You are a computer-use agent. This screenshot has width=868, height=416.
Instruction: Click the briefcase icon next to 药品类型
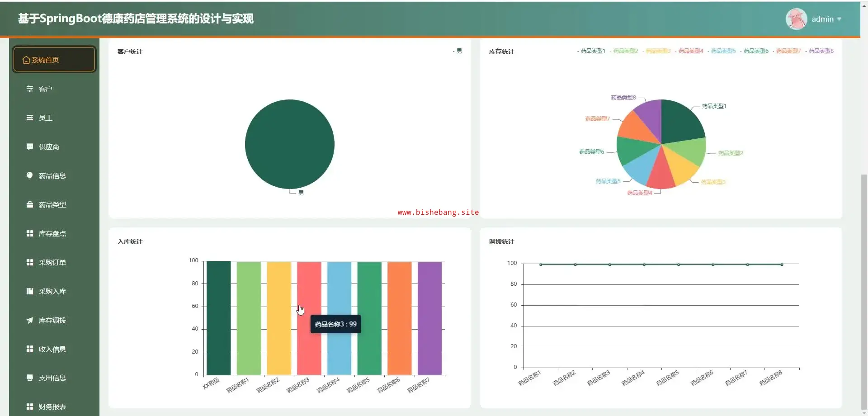[30, 205]
